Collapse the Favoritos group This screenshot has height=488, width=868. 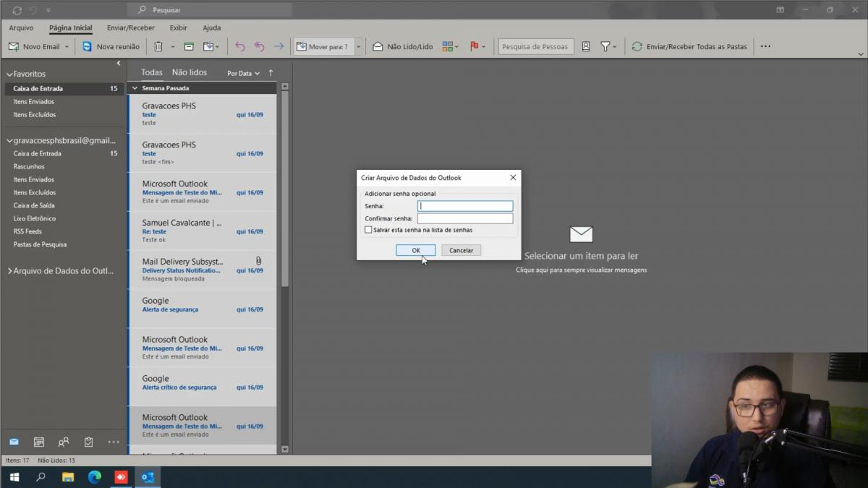pyautogui.click(x=9, y=74)
